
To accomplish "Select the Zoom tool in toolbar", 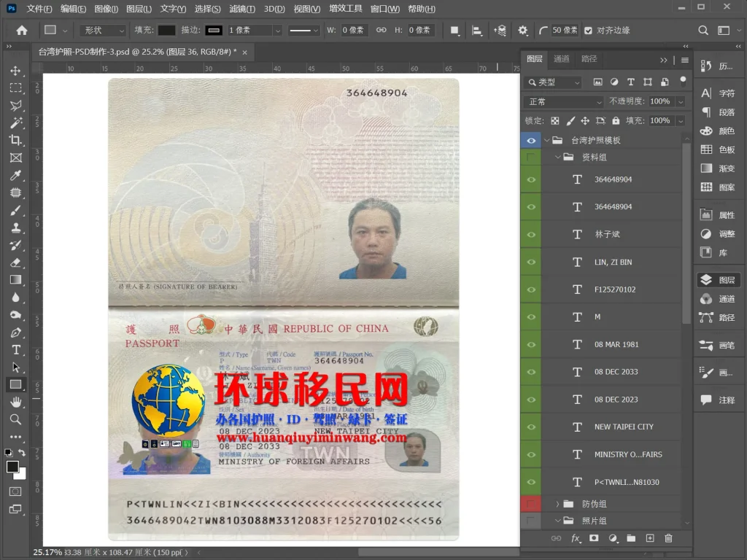I will pyautogui.click(x=16, y=419).
